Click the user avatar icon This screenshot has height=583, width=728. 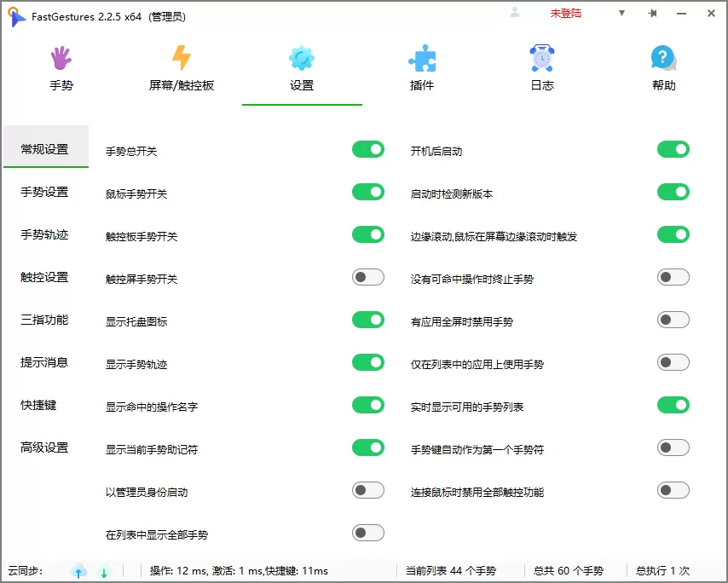513,13
